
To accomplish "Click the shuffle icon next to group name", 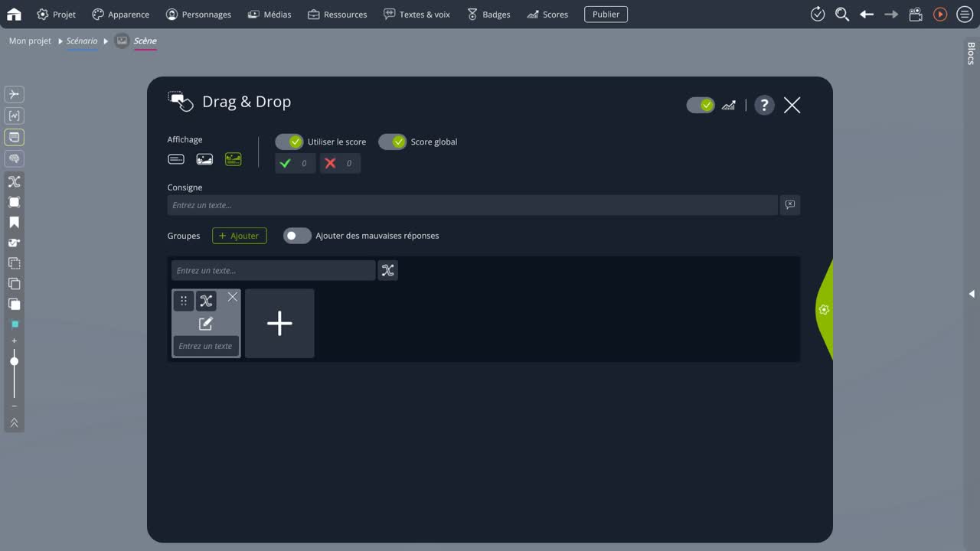I will [388, 270].
